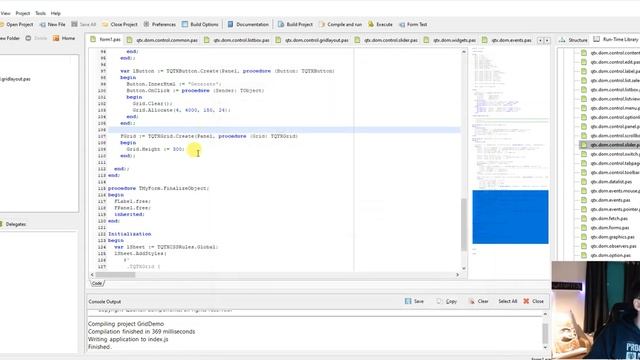Click the Compile and run button
The width and height of the screenshot is (640, 360).
click(x=340, y=24)
